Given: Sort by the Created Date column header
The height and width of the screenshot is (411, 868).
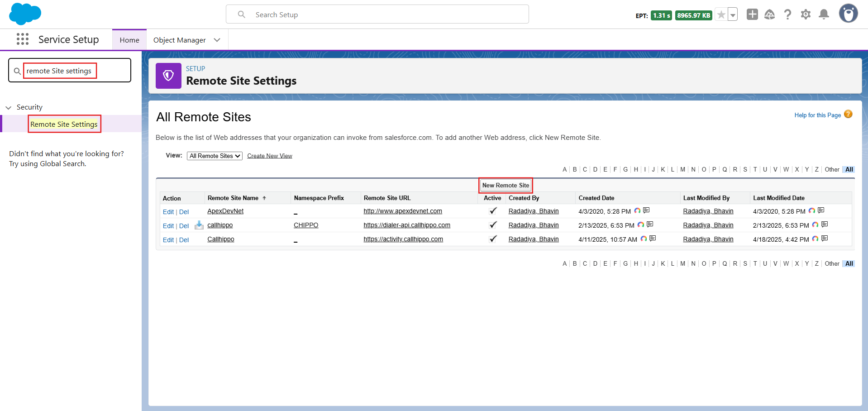Looking at the screenshot, I should point(596,198).
